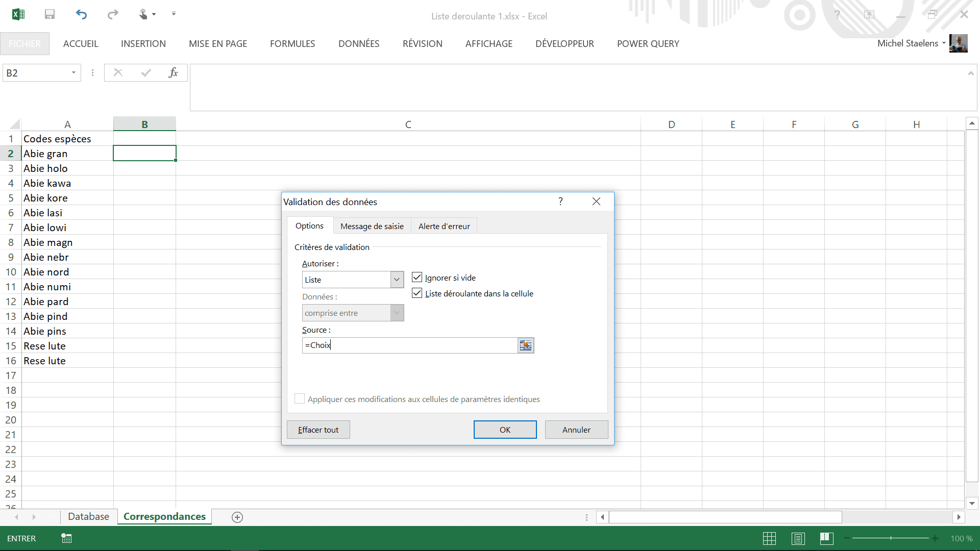
Task: Switch to Page Layout view icon
Action: pos(798,538)
